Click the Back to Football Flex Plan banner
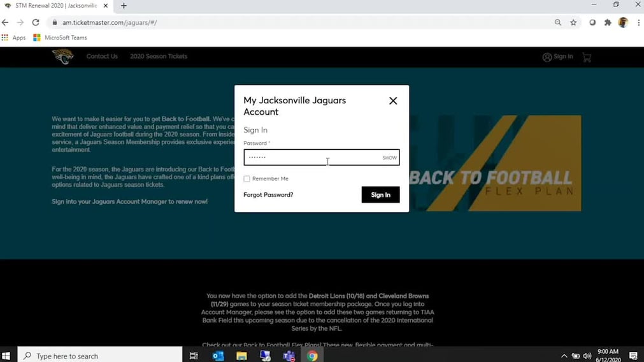This screenshot has height=362, width=644. [x=495, y=163]
